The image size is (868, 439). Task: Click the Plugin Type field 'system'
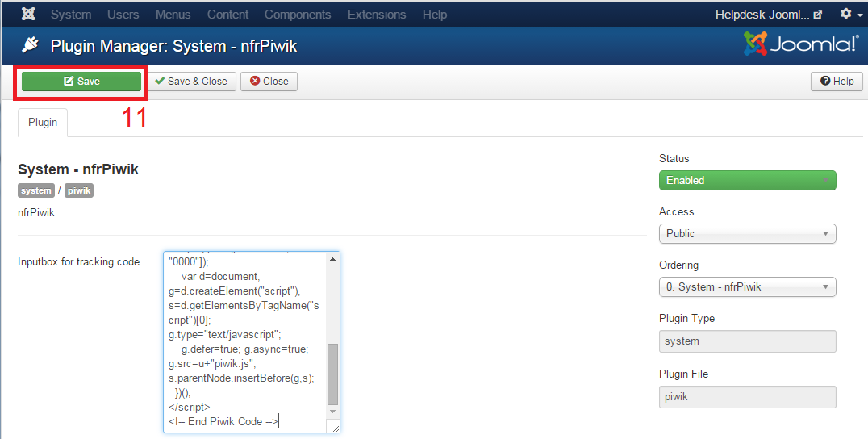pos(747,341)
